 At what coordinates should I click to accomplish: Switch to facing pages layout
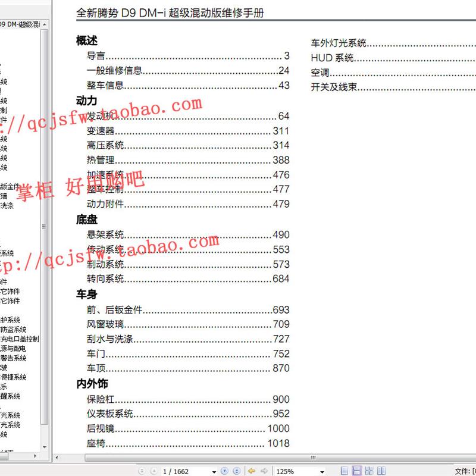(x=381, y=471)
